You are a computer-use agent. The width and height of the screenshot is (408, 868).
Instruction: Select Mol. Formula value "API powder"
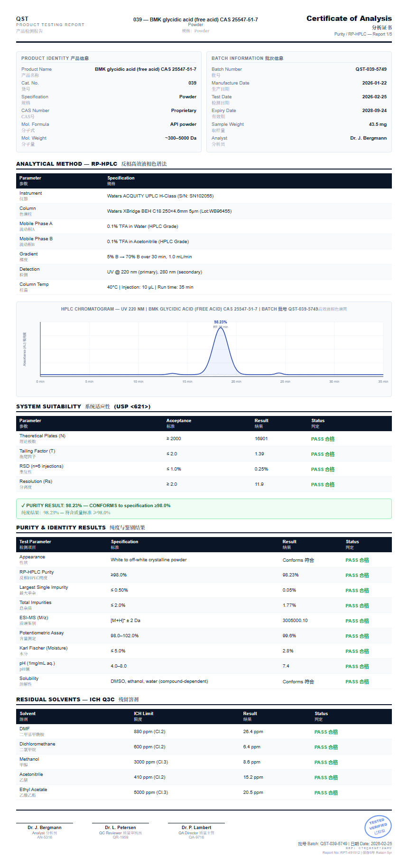[x=183, y=124]
